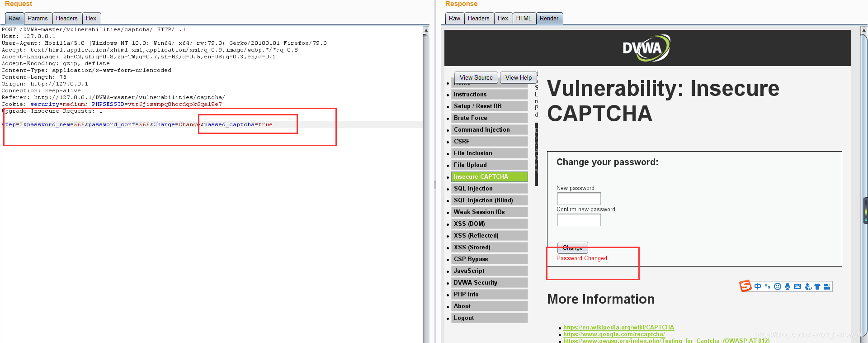Click the Content-Length: 75 header line

pos(34,77)
